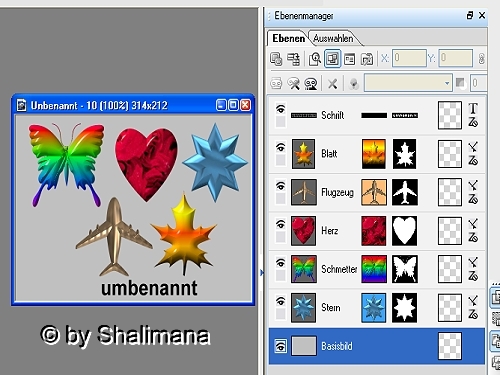Viewport: 500px width, 375px height.
Task: Click the Y position input field
Action: click(x=456, y=58)
